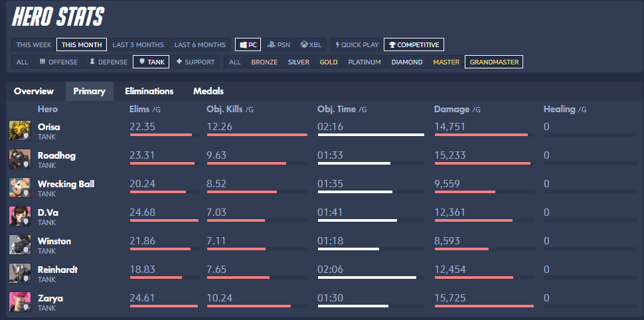Click the Zarya hero name
Viewport: 644px width, 320px height.
(50, 298)
